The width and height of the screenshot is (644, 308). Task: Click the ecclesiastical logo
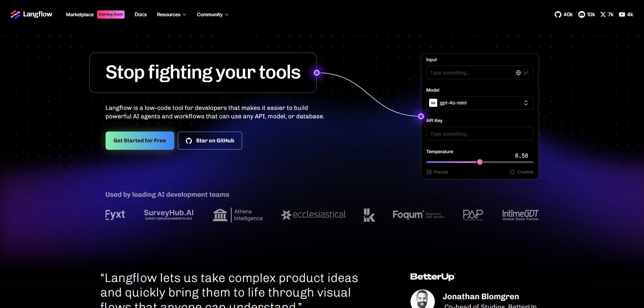[313, 215]
